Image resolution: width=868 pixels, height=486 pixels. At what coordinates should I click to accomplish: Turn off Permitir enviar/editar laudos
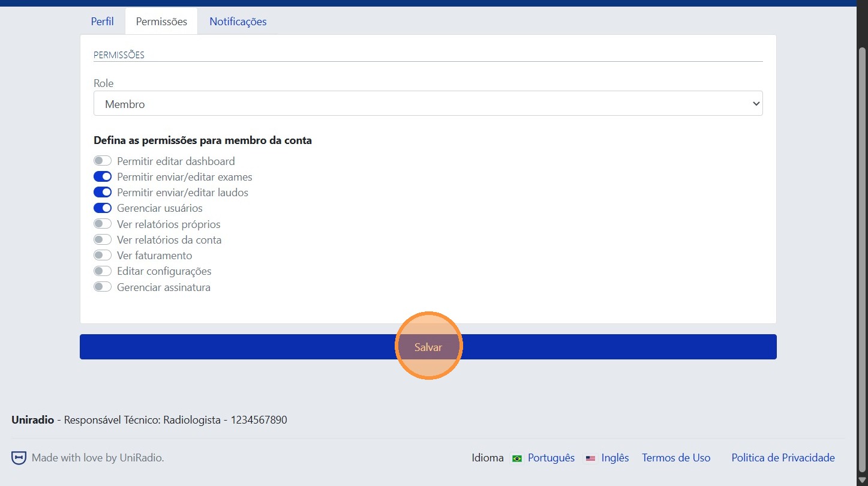[103, 193]
